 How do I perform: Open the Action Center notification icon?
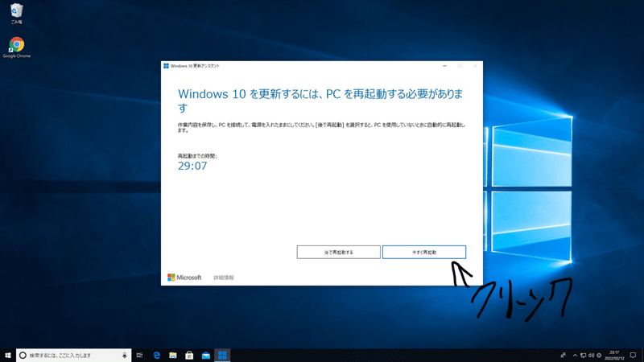coord(633,355)
